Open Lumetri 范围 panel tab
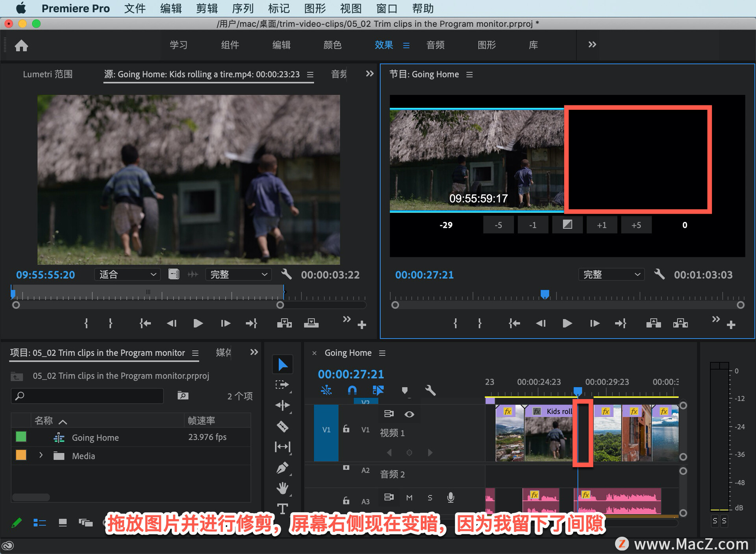Screen dimensions: 756x554 pos(48,74)
